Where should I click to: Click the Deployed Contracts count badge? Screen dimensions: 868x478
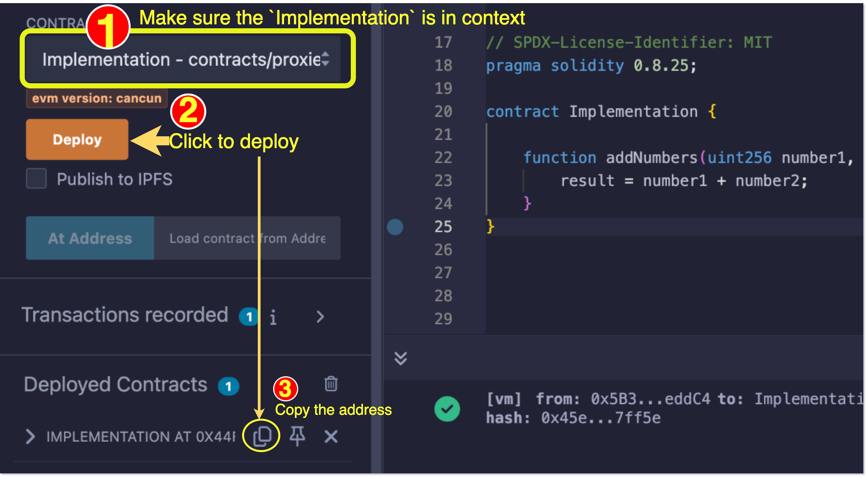pos(229,386)
